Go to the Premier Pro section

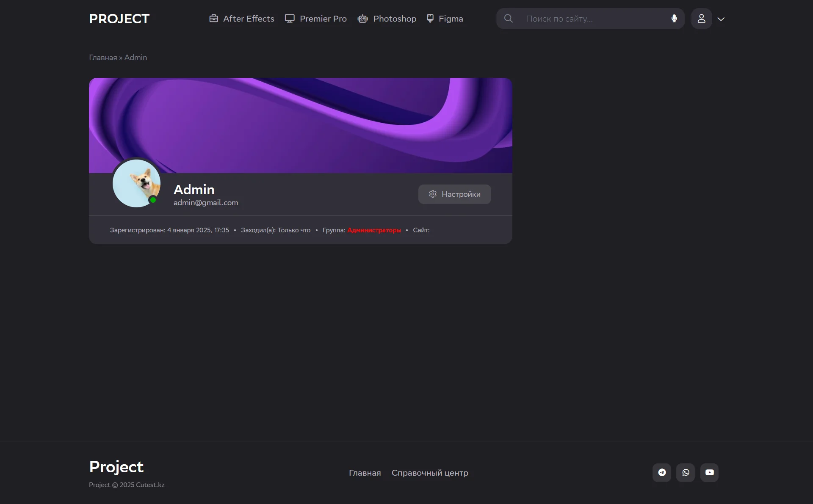(x=323, y=19)
